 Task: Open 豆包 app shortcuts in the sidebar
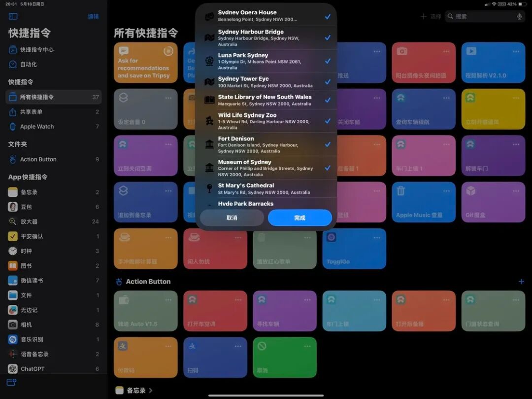pyautogui.click(x=54, y=207)
